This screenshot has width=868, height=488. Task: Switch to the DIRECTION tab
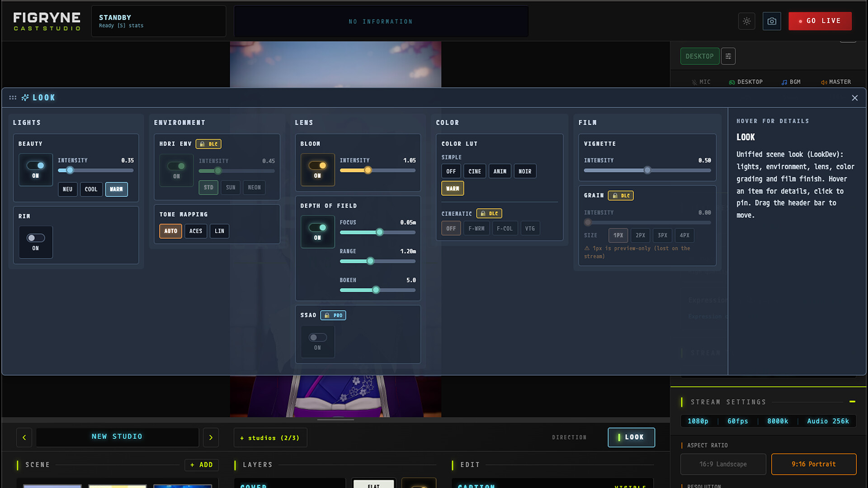pyautogui.click(x=569, y=437)
